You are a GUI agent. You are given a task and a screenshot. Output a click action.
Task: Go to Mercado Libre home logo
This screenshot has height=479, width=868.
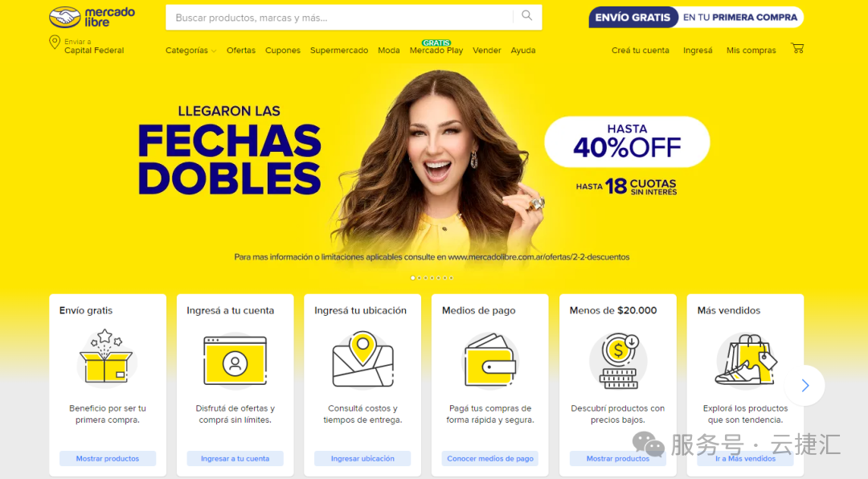pos(92,17)
